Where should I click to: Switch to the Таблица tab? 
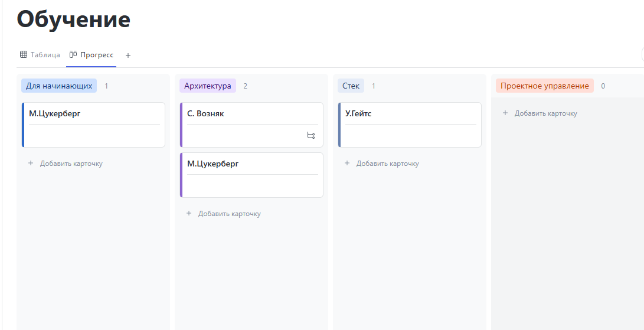[45, 55]
